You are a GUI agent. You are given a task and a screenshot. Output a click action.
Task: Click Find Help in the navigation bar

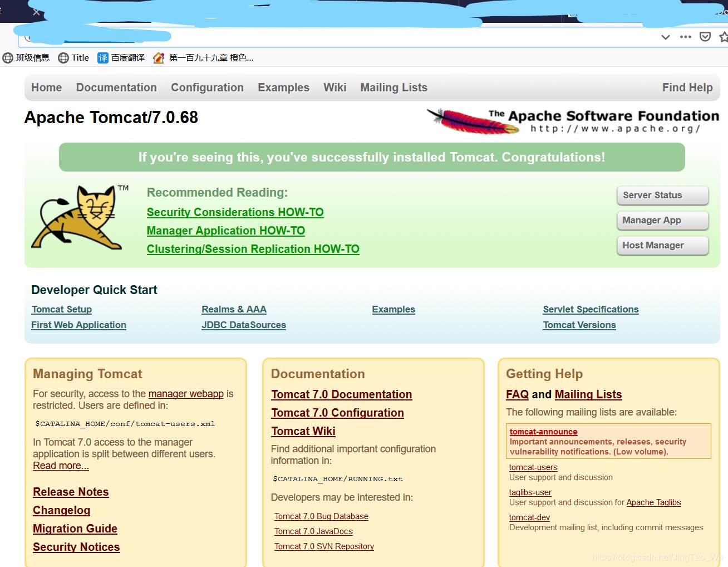pos(687,87)
